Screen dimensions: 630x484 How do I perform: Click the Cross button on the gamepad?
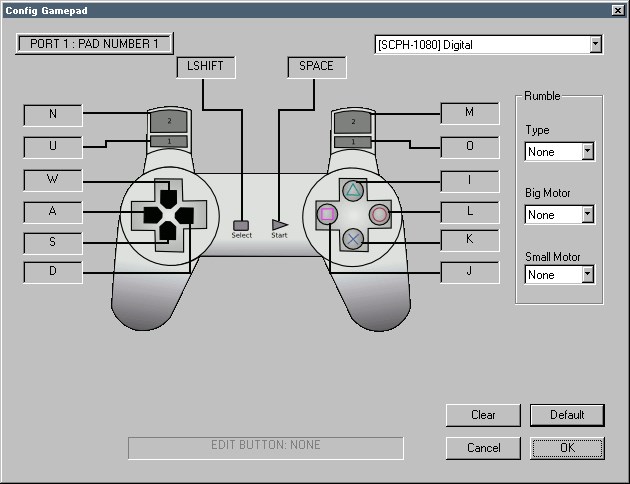pos(353,239)
